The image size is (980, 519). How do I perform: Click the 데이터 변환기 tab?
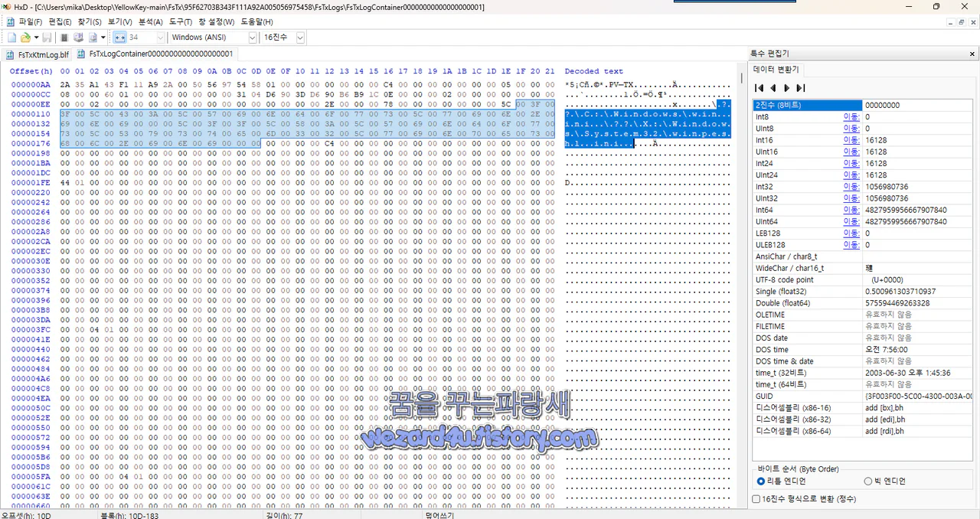[776, 70]
